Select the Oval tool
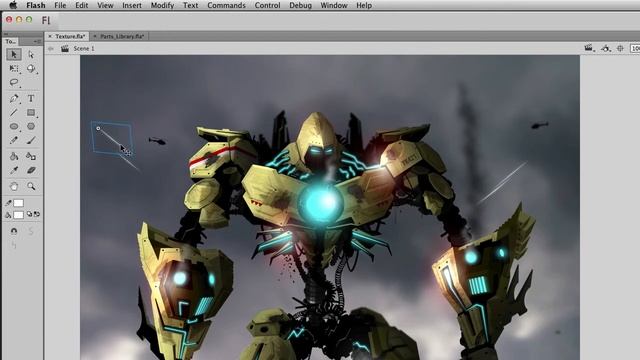The width and height of the screenshot is (640, 360). tap(14, 126)
